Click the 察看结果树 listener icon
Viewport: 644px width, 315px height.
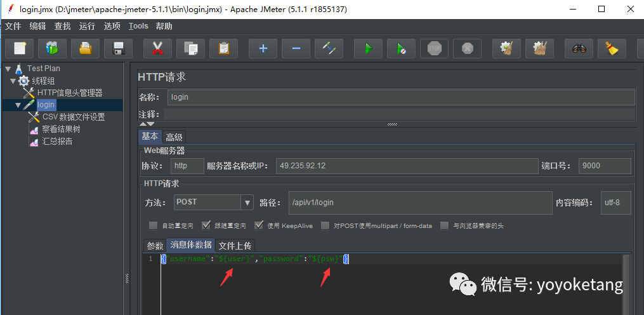34,130
